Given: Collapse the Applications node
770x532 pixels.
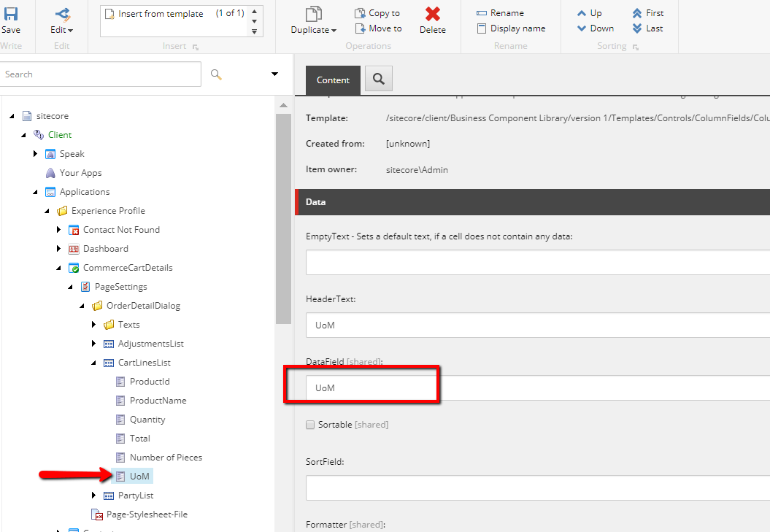Looking at the screenshot, I should pyautogui.click(x=35, y=192).
